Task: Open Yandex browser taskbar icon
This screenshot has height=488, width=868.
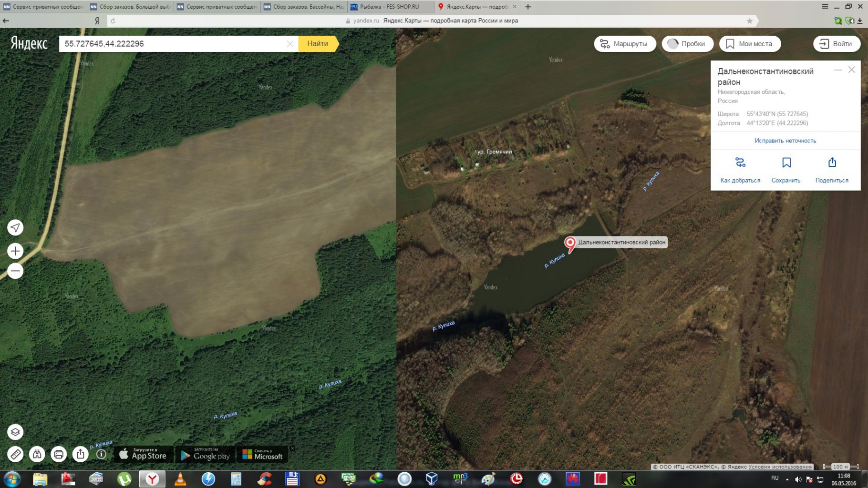Action: (x=152, y=479)
